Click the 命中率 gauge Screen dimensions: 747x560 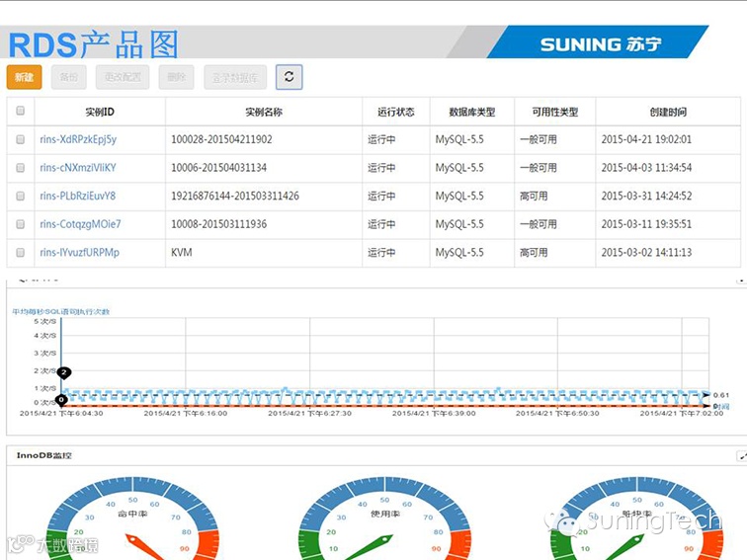133,520
